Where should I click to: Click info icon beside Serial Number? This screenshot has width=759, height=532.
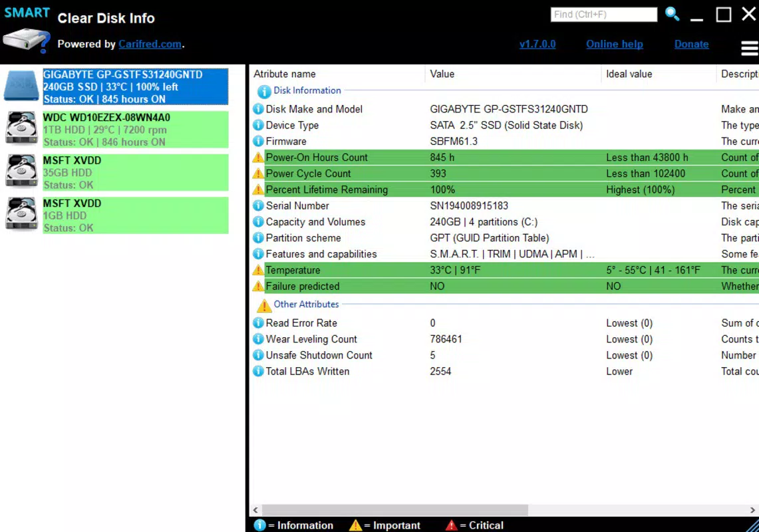(259, 205)
